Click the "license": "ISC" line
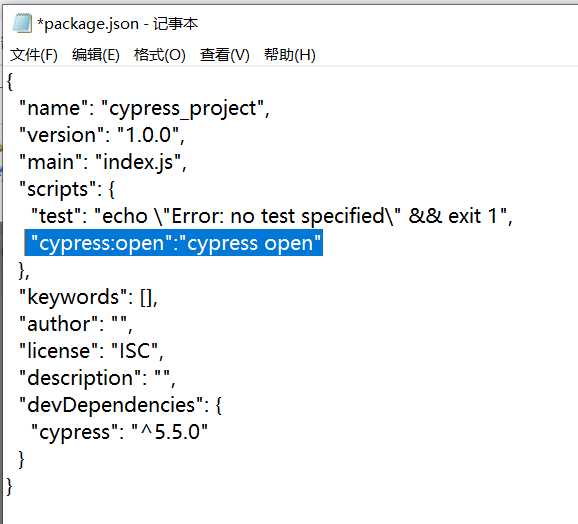 [91, 351]
